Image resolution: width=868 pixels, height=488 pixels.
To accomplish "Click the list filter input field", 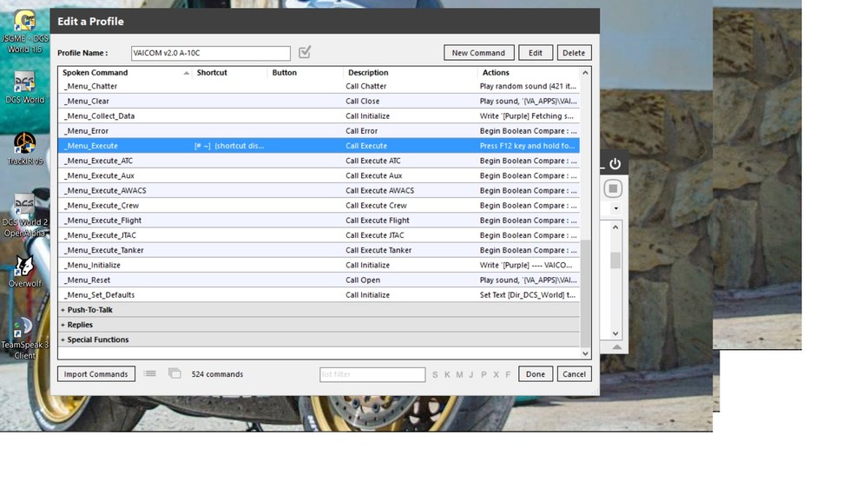I will (x=372, y=374).
